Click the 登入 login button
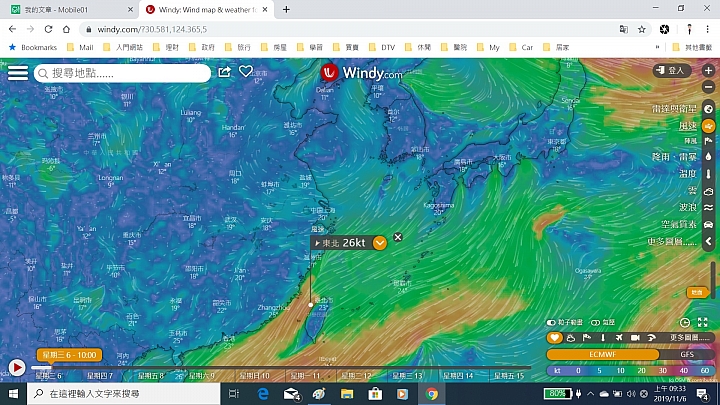The height and width of the screenshot is (405, 720). 672,70
